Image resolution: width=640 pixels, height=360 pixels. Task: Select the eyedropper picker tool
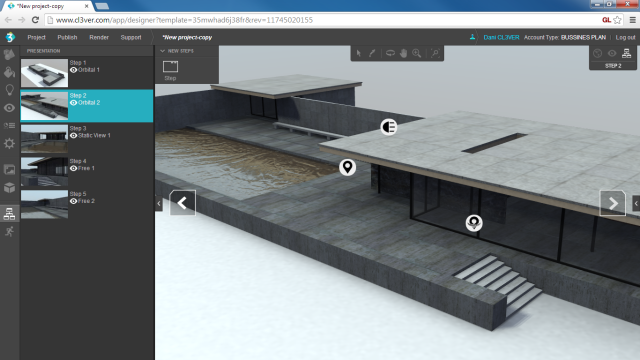(372, 53)
